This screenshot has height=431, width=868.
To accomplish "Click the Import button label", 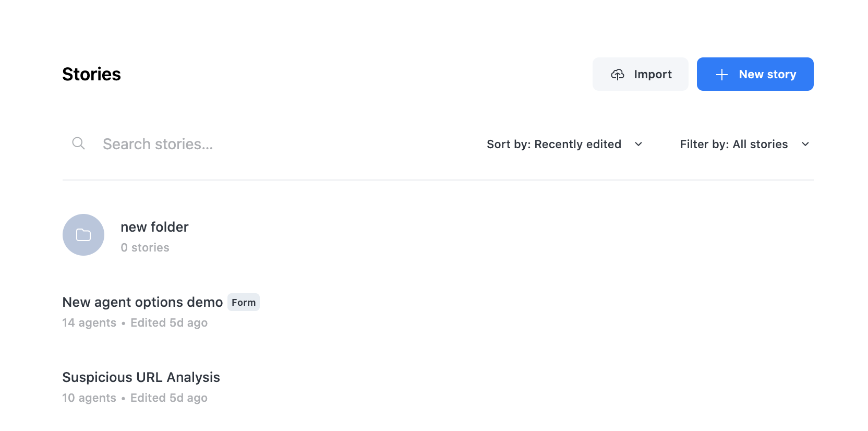I will pyautogui.click(x=653, y=74).
